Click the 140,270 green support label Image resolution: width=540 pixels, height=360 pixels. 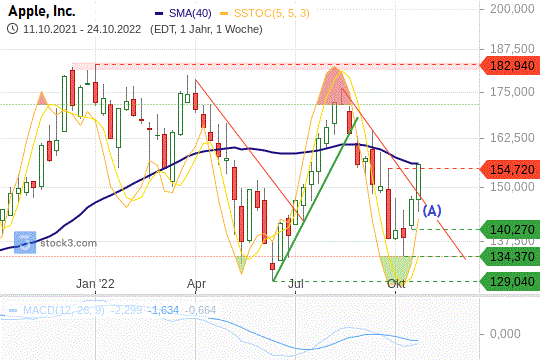509,229
